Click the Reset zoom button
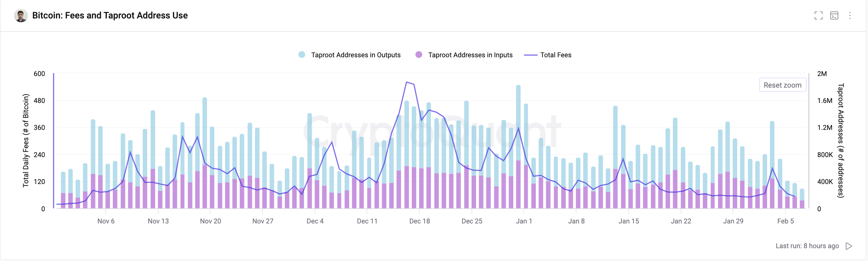This screenshot has height=261, width=868. coord(782,85)
